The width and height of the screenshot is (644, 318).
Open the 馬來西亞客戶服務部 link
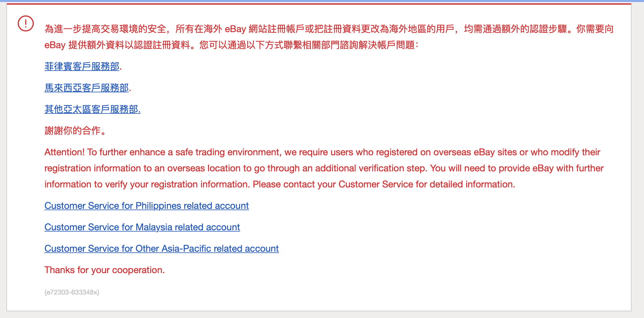[x=87, y=88]
